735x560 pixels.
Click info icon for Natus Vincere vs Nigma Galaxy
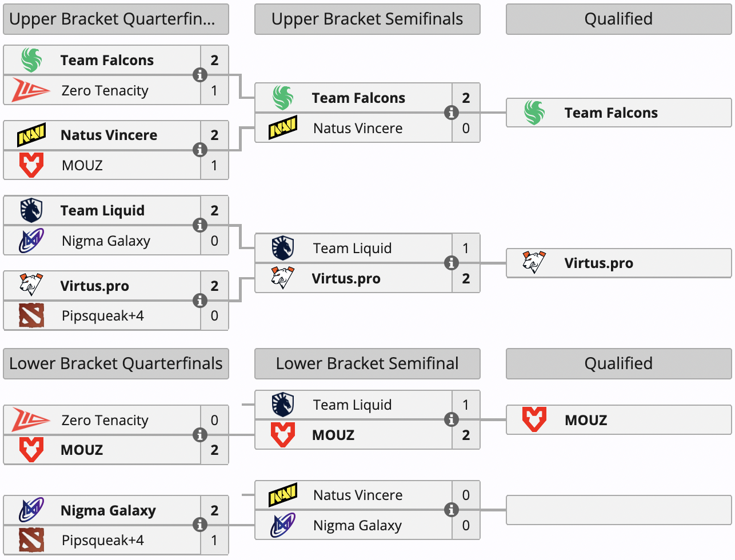pos(451,510)
